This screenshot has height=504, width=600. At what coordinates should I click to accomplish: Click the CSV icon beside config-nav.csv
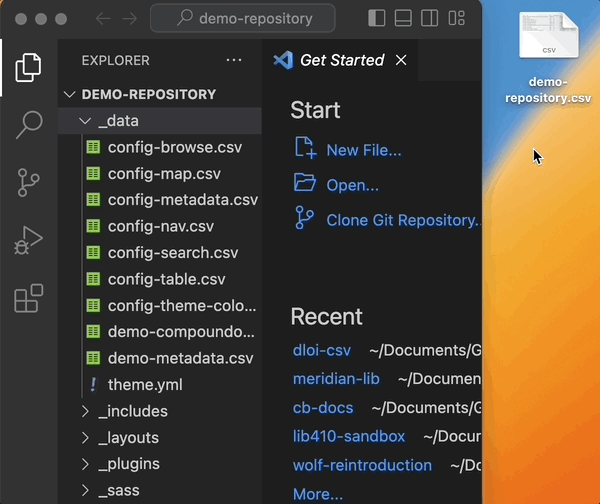(93, 226)
